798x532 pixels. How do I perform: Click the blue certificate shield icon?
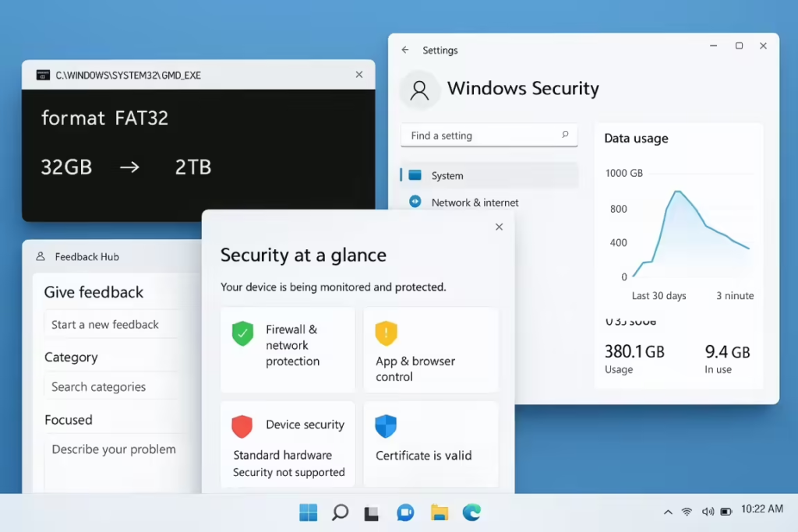385,426
